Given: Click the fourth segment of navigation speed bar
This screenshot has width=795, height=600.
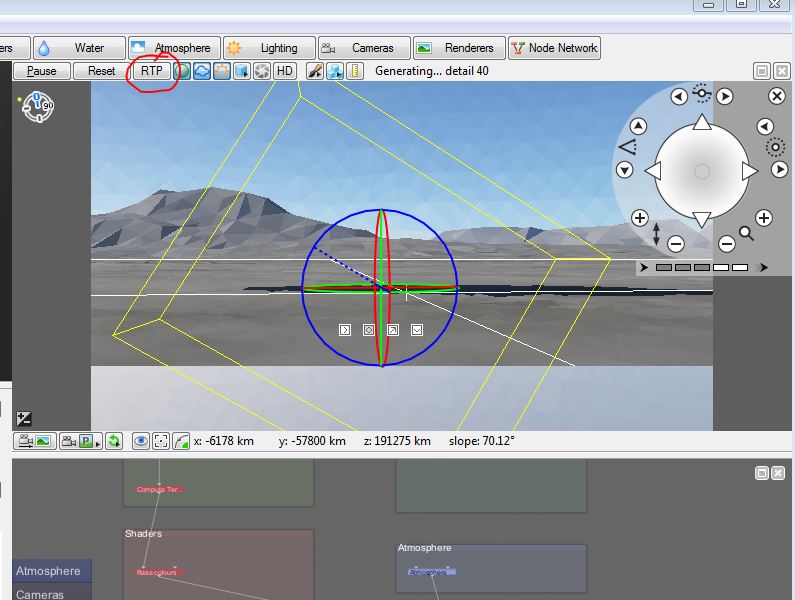Looking at the screenshot, I should click(x=721, y=267).
